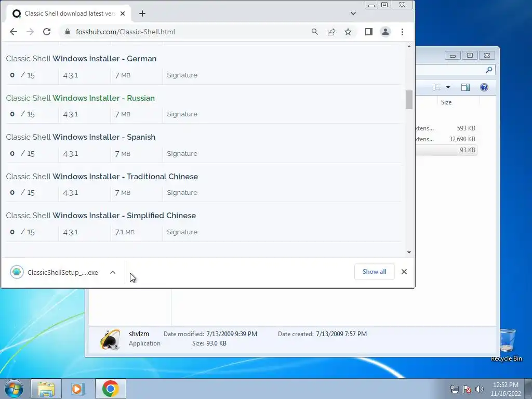
Task: Launch Windows Media Player from taskbar
Action: [77, 389]
